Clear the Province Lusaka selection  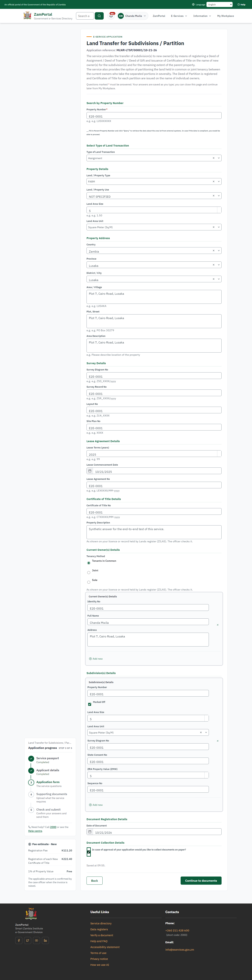click(213, 265)
